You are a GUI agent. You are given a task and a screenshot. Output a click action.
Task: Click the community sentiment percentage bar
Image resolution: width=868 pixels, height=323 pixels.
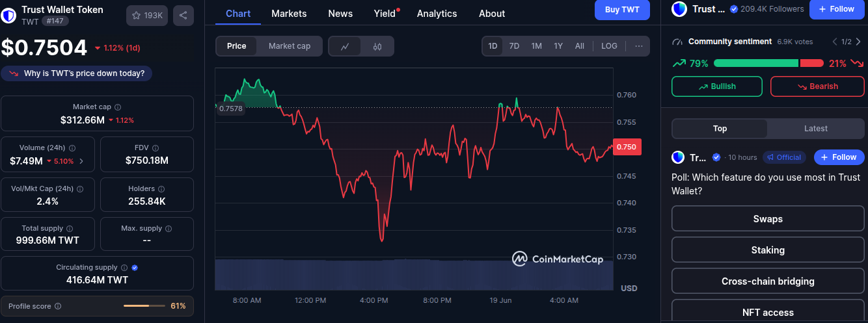click(x=768, y=63)
